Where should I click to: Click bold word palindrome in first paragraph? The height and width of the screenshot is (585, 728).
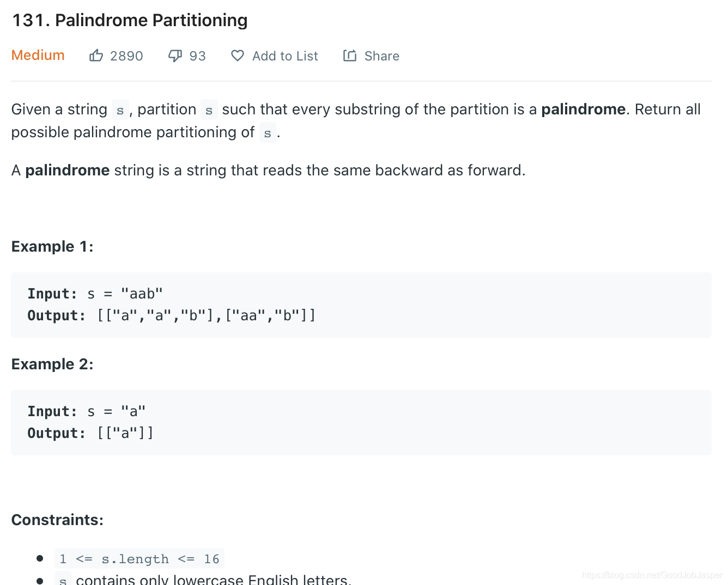pos(583,109)
